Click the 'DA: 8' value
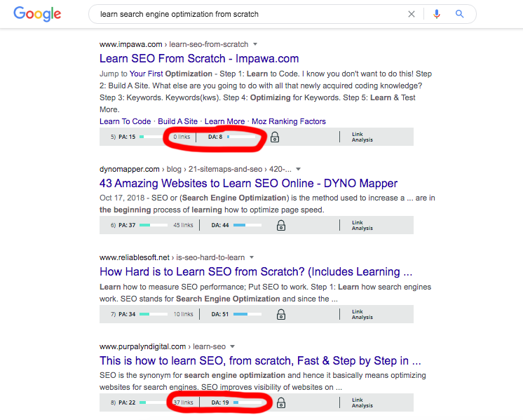Screen dimensions: 523x420 pyautogui.click(x=215, y=137)
